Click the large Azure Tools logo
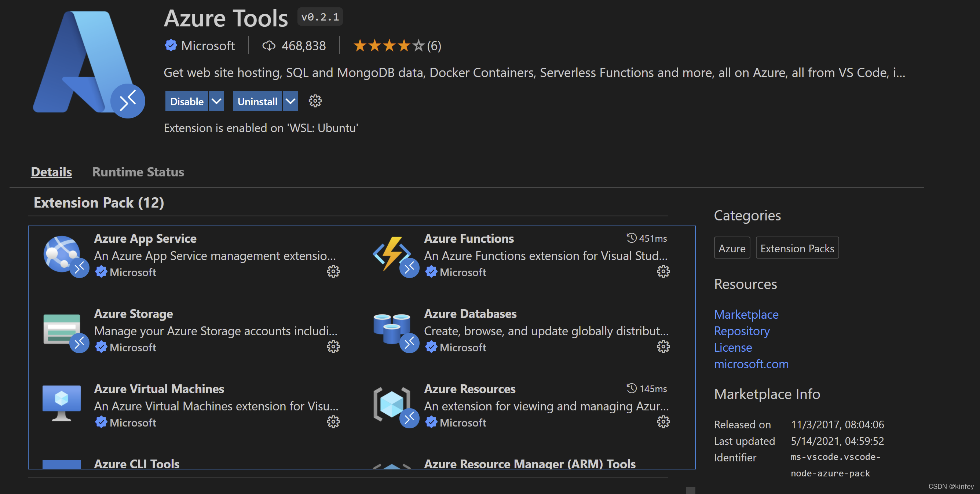This screenshot has height=494, width=980. [88, 63]
